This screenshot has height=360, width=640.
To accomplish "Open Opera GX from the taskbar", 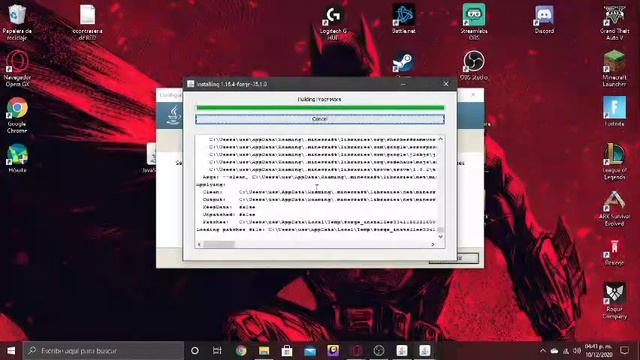I will [356, 351].
